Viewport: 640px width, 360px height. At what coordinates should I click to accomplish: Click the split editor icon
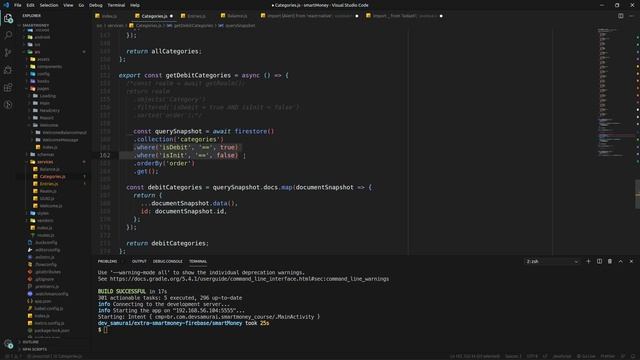coord(620,16)
